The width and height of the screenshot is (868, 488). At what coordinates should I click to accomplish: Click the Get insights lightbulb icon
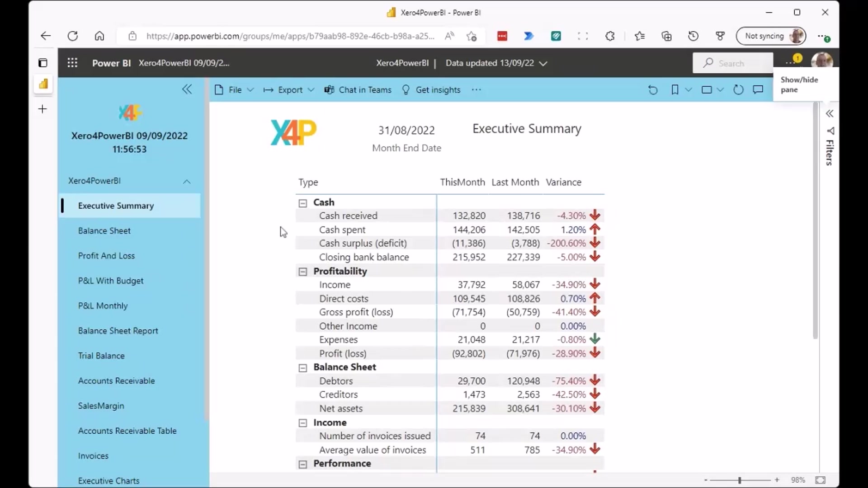[406, 90]
